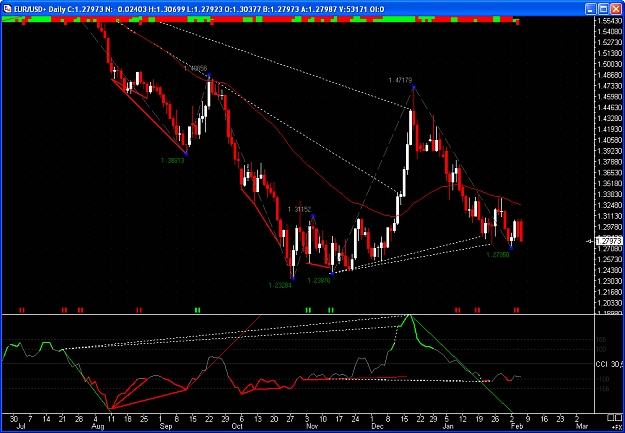Click the +FX label in bottom corner
The height and width of the screenshot is (433, 625).
(616, 427)
